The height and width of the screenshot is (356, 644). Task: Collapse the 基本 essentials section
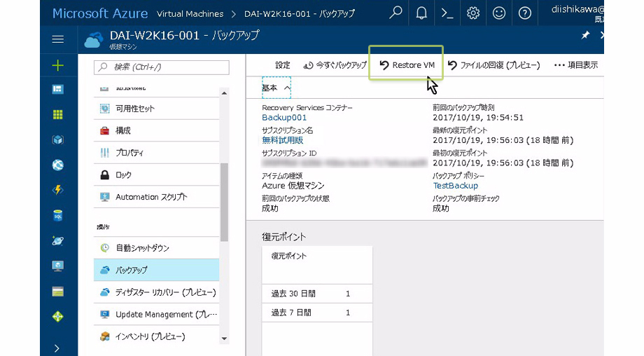[x=276, y=88]
